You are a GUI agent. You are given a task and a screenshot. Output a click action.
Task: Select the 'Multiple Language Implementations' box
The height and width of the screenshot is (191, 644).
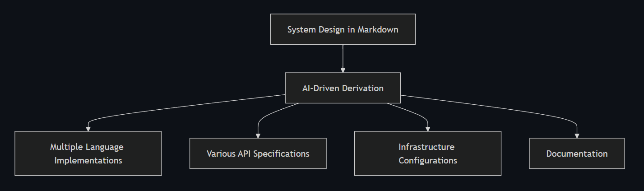[x=88, y=154]
